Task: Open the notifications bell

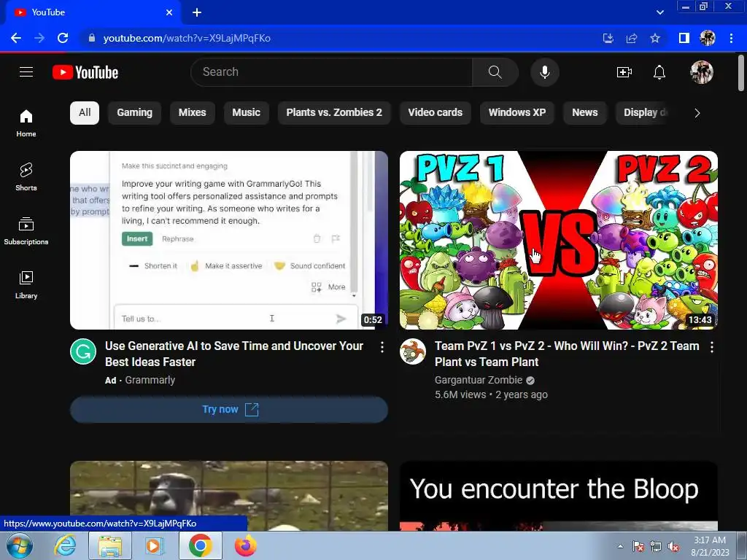Action: click(x=659, y=72)
